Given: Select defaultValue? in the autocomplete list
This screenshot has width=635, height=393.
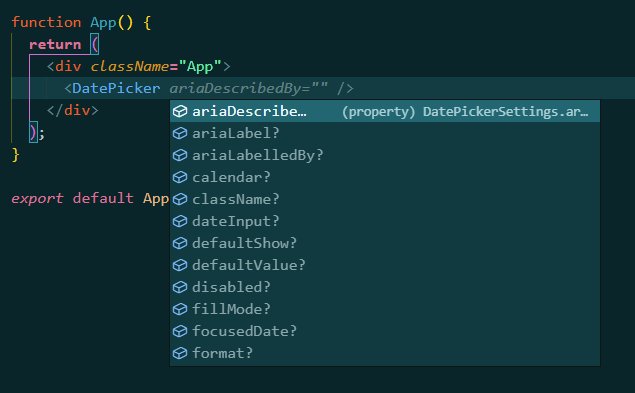Looking at the screenshot, I should click(385, 265).
